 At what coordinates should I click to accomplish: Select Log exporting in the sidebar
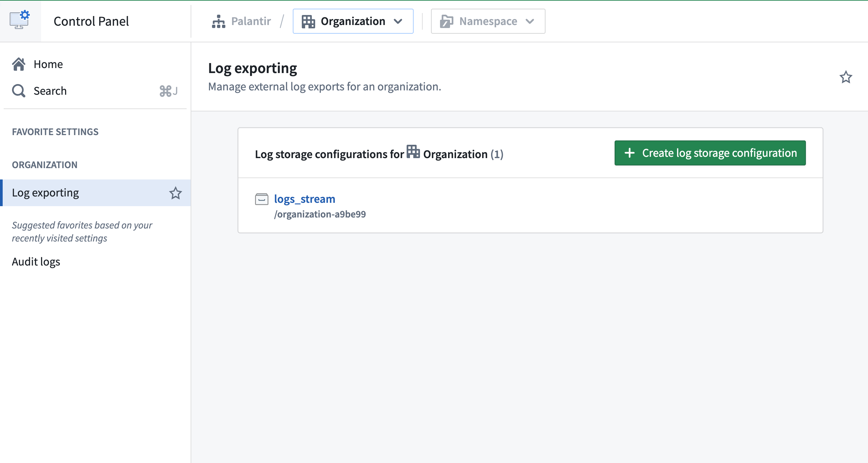[45, 192]
